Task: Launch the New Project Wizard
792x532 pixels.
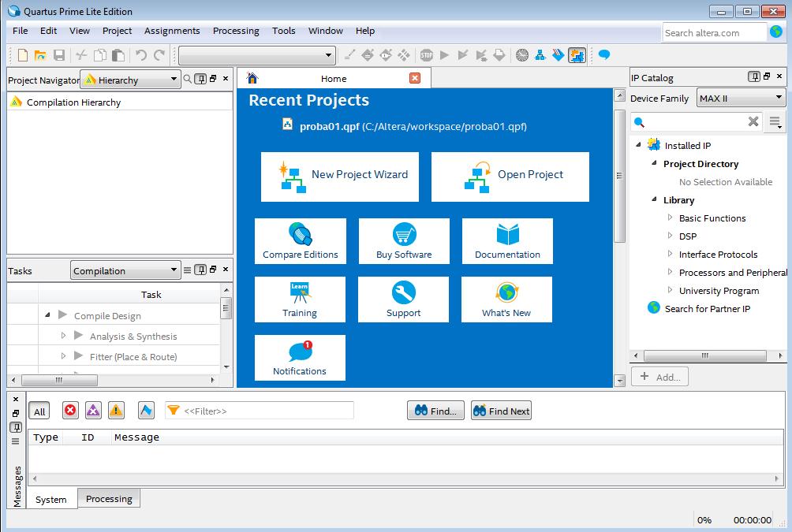Action: 340,177
